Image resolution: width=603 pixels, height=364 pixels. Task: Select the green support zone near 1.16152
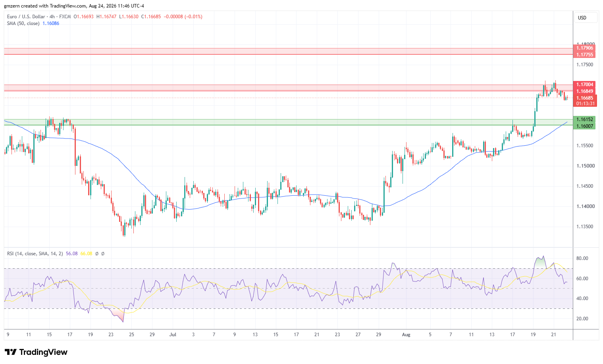click(289, 122)
